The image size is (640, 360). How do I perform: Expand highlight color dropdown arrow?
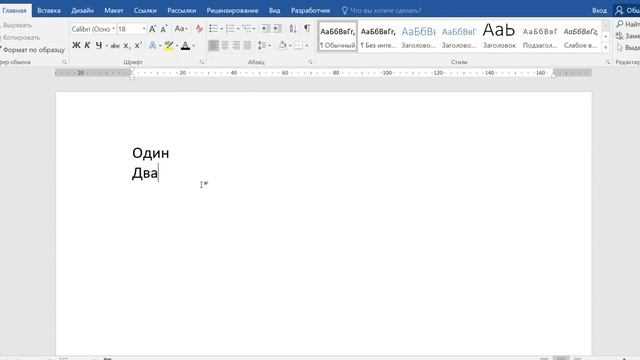coord(177,46)
